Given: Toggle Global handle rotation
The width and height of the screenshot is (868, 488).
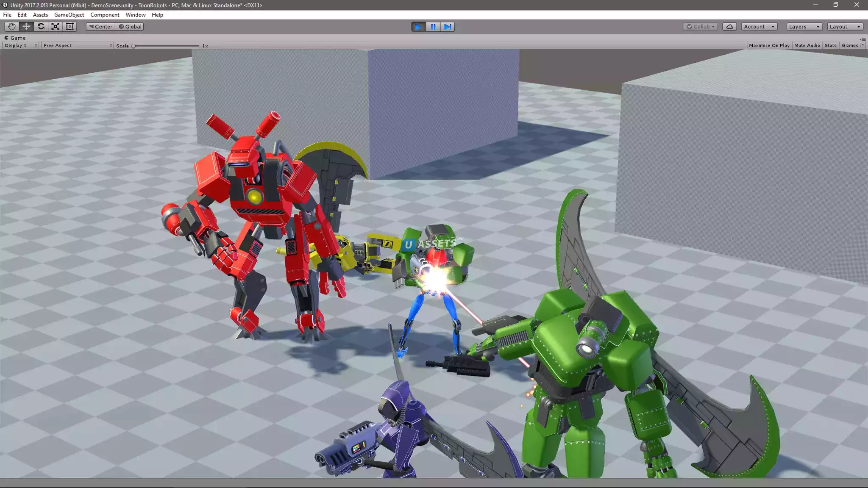Looking at the screenshot, I should pos(130,27).
